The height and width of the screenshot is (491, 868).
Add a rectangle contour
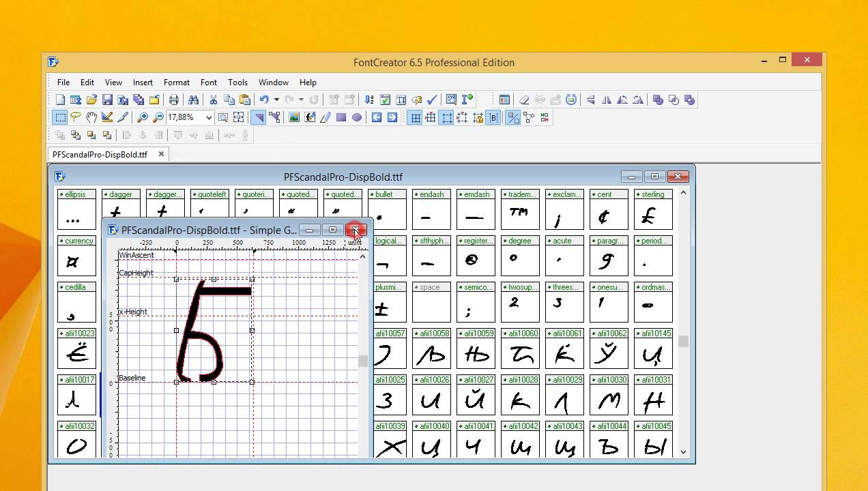[x=341, y=117]
